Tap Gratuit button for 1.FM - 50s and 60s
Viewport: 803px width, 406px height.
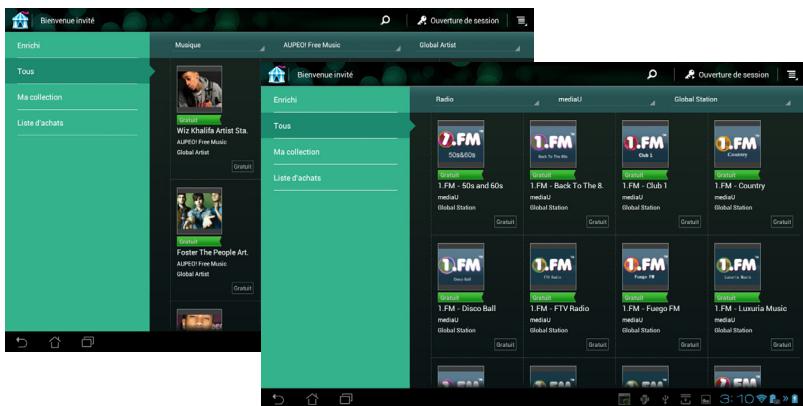[x=505, y=222]
